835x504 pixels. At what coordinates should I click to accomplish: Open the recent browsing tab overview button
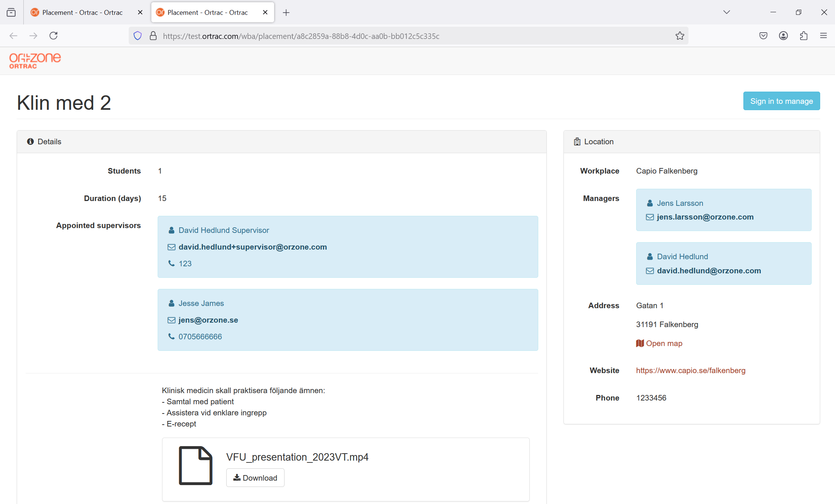coord(11,12)
